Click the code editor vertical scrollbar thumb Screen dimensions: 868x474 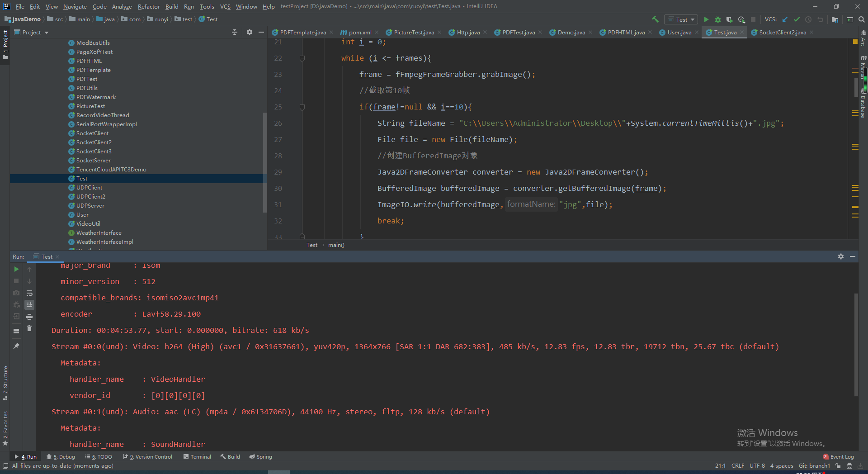856,87
